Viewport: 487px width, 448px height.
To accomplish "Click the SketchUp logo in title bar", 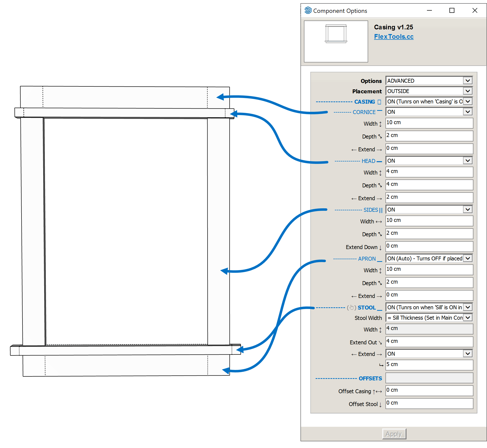I will tap(308, 10).
